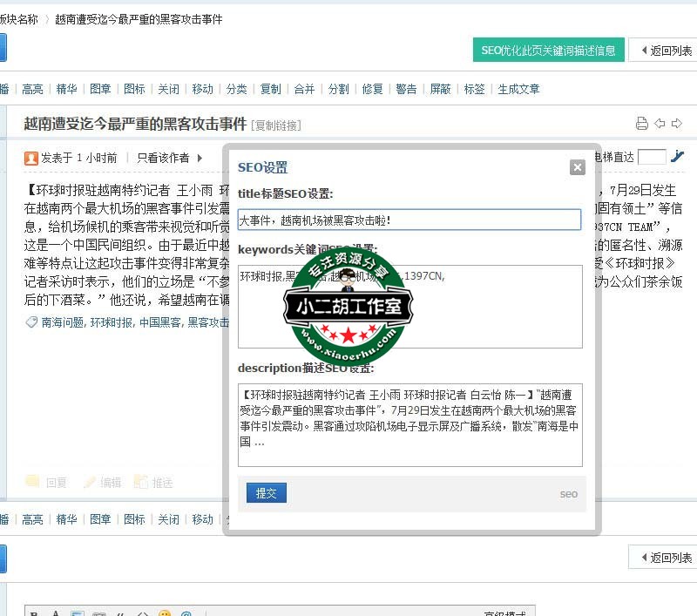Click the 电梯直达 floor number box
This screenshot has height=616, width=697.
point(652,157)
